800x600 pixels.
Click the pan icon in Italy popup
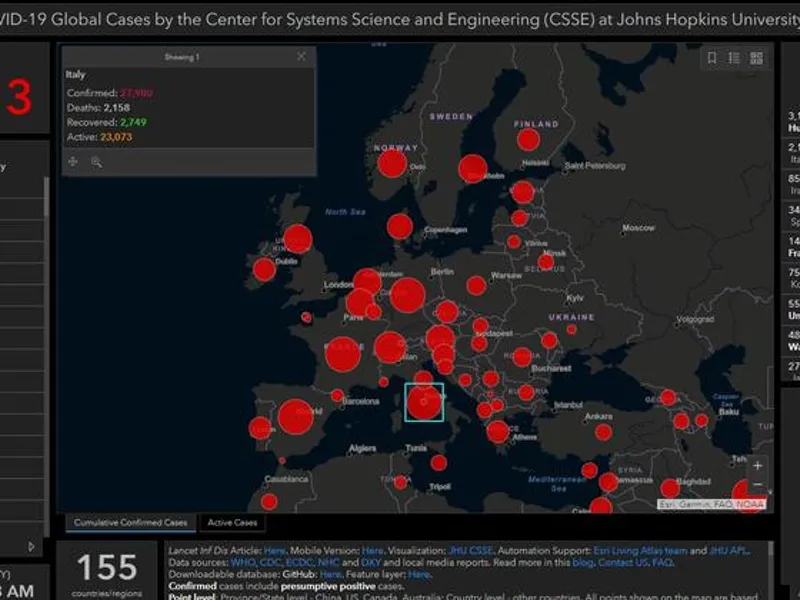pos(73,161)
